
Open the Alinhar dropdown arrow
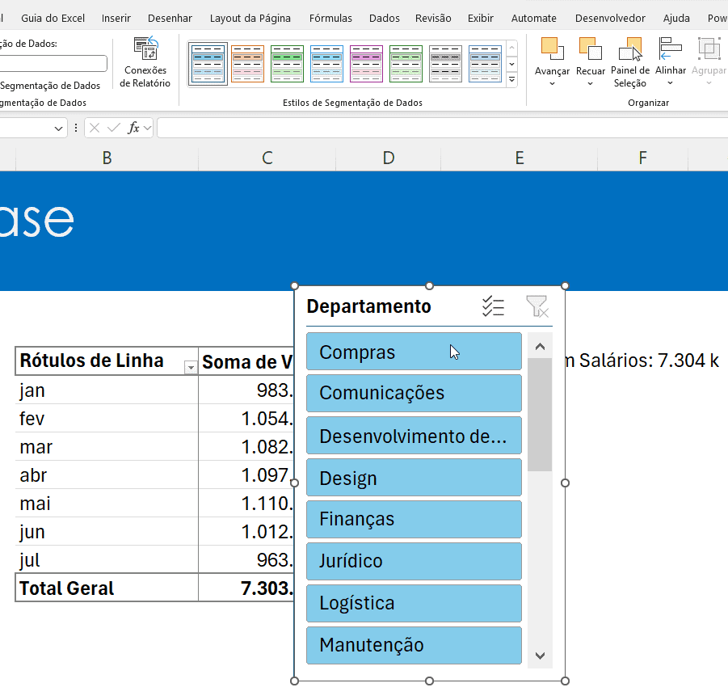pos(670,83)
